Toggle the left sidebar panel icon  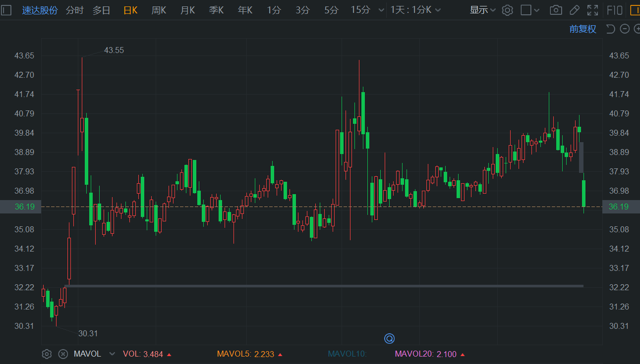click(6, 10)
